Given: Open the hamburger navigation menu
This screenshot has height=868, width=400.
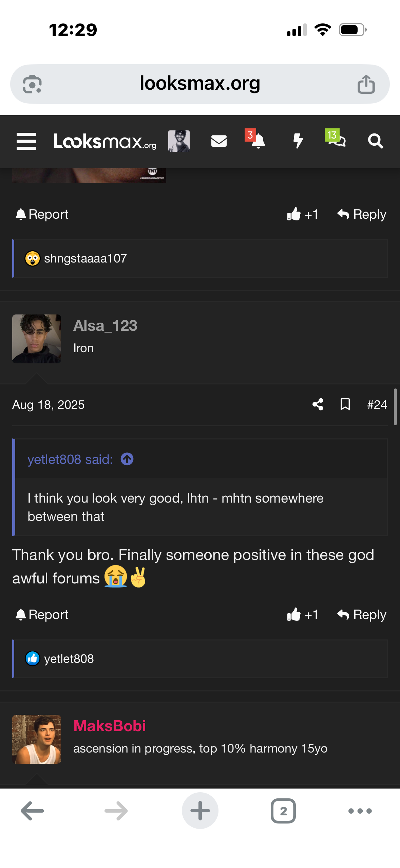Looking at the screenshot, I should 26,141.
